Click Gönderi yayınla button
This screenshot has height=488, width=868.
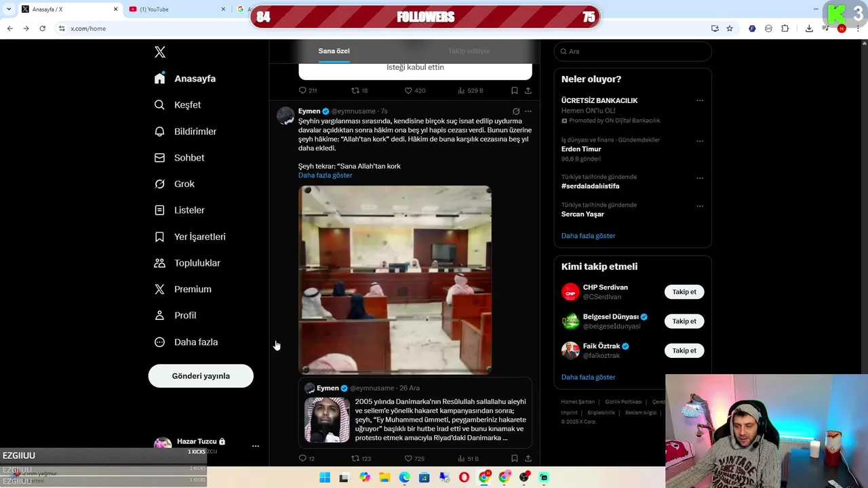[201, 376]
